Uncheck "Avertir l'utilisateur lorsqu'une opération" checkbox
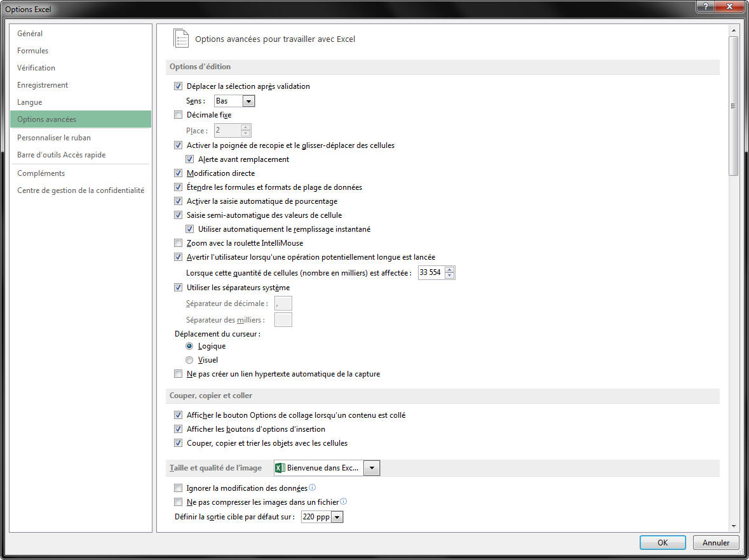The height and width of the screenshot is (560, 749). [178, 257]
